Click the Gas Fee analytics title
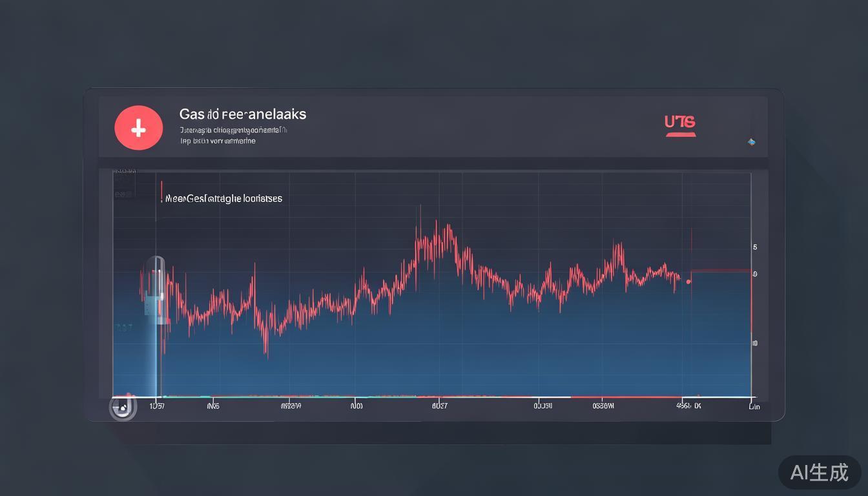This screenshot has height=496, width=868. tap(242, 114)
